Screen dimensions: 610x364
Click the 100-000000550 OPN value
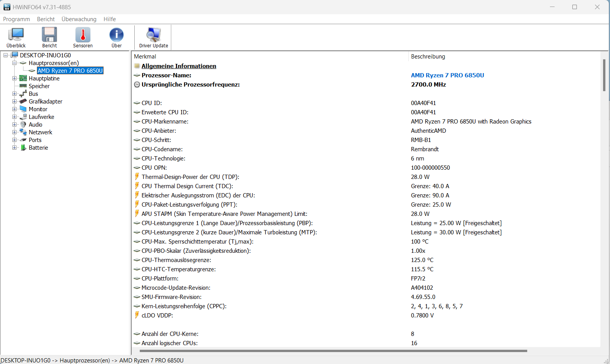(430, 168)
